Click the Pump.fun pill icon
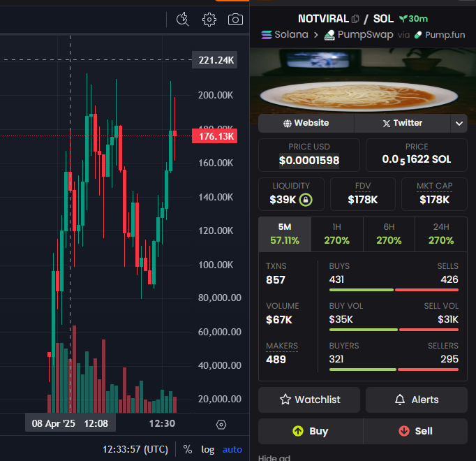The height and width of the screenshot is (461, 476). pos(418,35)
